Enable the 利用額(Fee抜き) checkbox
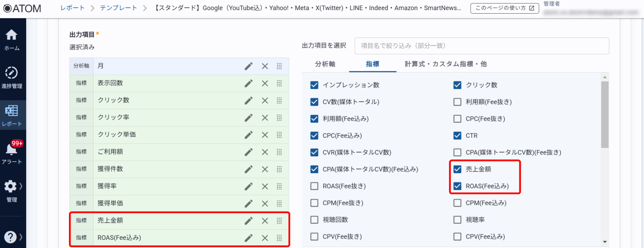Viewport: 644px width, 248px height. click(x=457, y=102)
